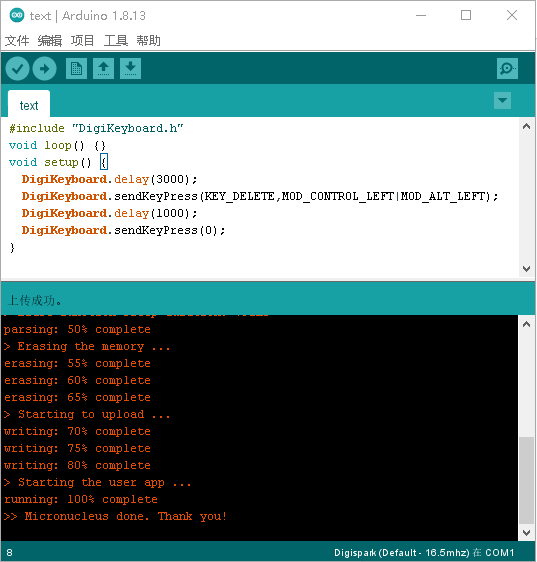Open the 编辑 menu
This screenshot has height=562, width=537.
50,41
